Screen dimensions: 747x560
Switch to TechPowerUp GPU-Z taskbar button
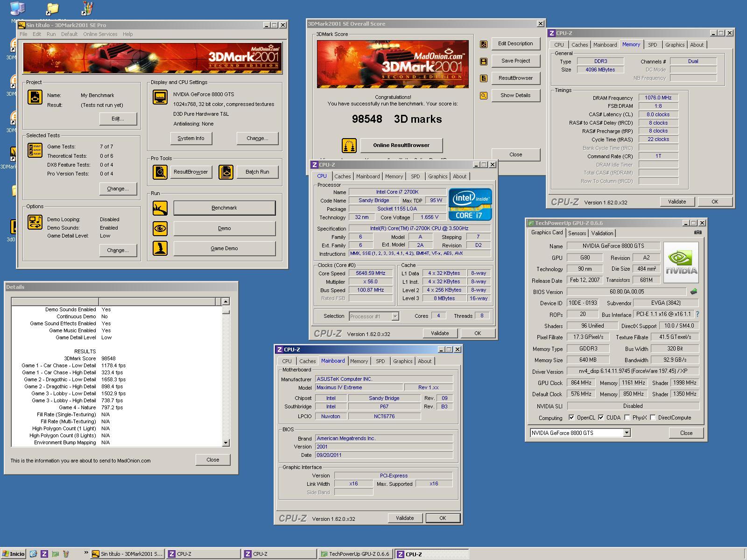355,554
